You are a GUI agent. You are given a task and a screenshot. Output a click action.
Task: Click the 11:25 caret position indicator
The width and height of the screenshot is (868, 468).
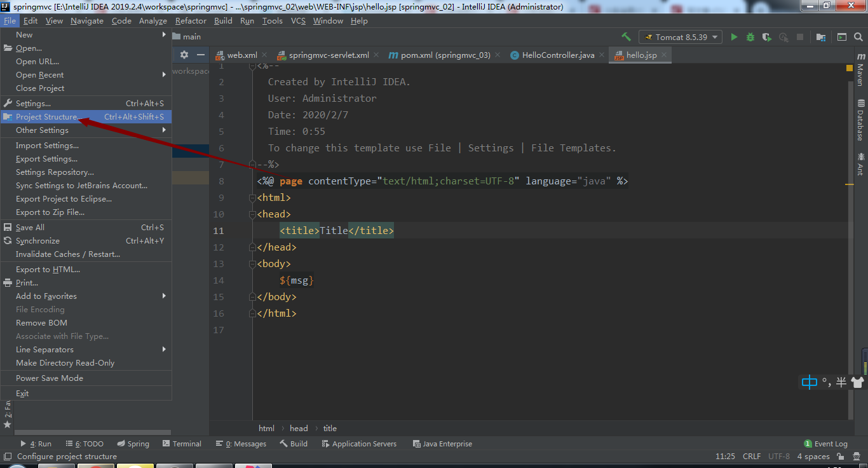725,457
